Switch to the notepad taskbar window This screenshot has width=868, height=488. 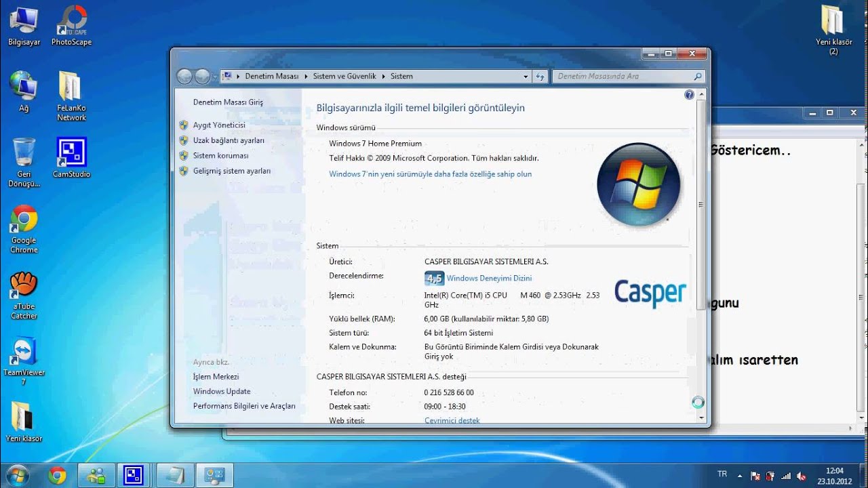pos(175,476)
